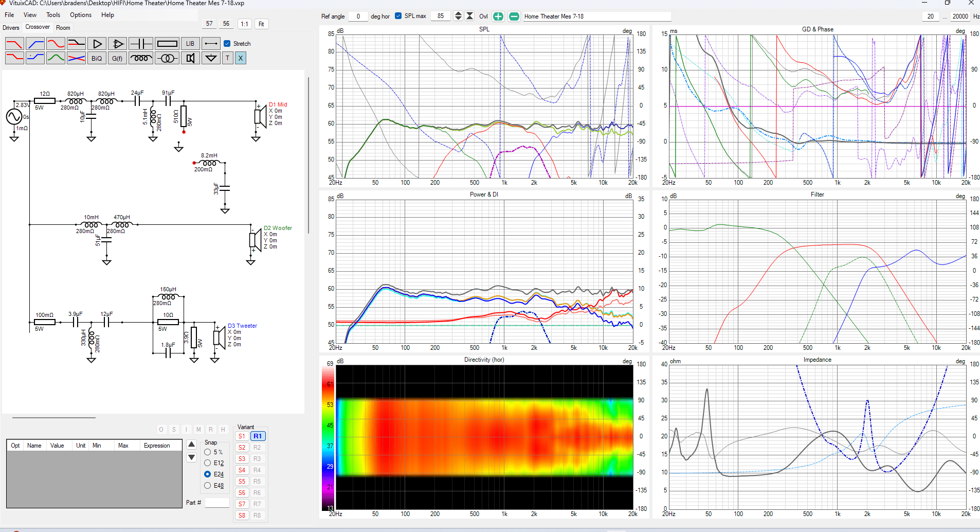Move selected parameter up with up arrow
The width and height of the screenshot is (980, 532).
[x=192, y=445]
